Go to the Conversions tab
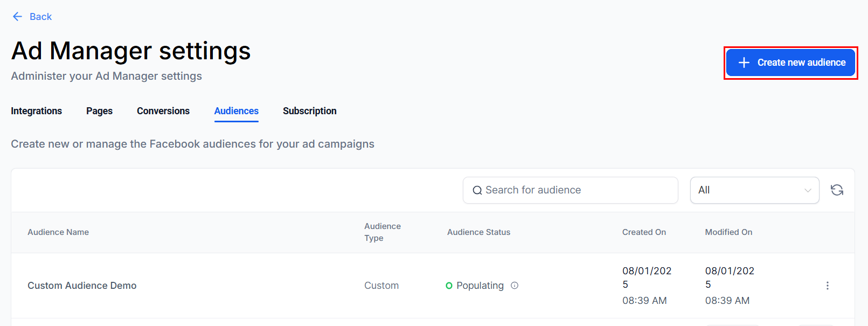The width and height of the screenshot is (868, 326). coord(163,111)
